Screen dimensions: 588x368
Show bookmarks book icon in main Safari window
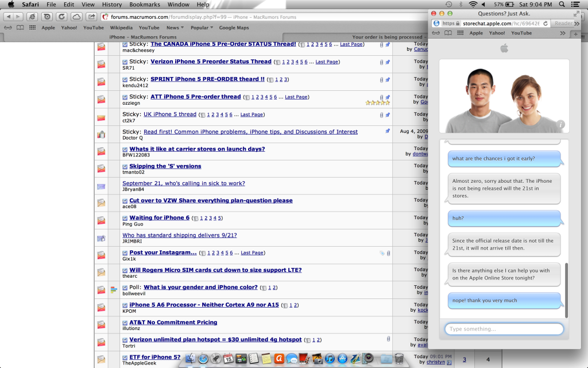20,28
